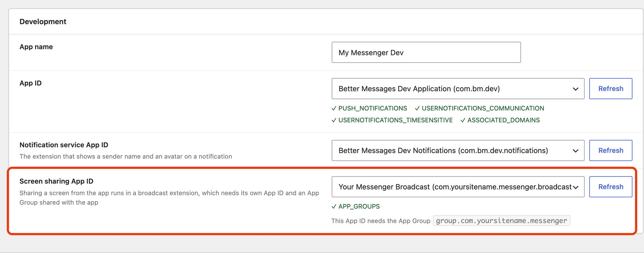
Task: Open the Screen sharing App ID dropdown
Action: click(x=458, y=187)
